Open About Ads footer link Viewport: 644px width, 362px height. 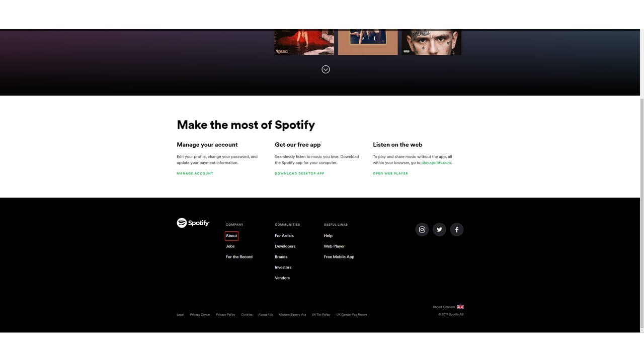tap(266, 315)
